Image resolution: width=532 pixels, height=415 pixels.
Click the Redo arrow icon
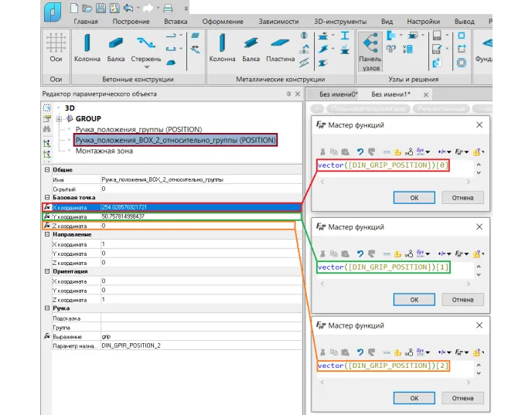[x=148, y=8]
